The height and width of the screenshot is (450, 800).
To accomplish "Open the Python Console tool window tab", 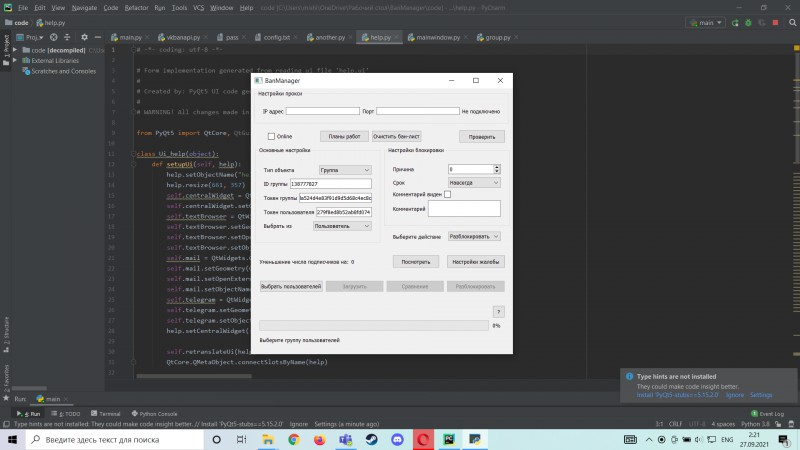I will click(155, 414).
